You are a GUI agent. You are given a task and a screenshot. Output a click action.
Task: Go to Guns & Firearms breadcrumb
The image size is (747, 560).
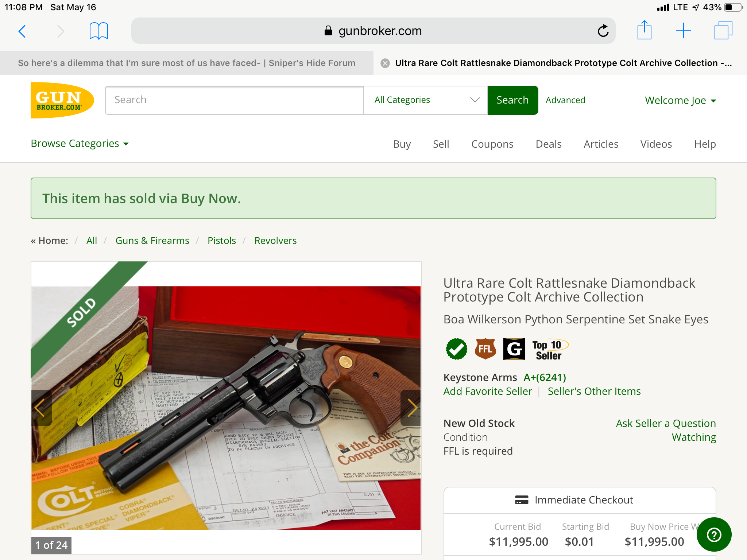tap(152, 241)
